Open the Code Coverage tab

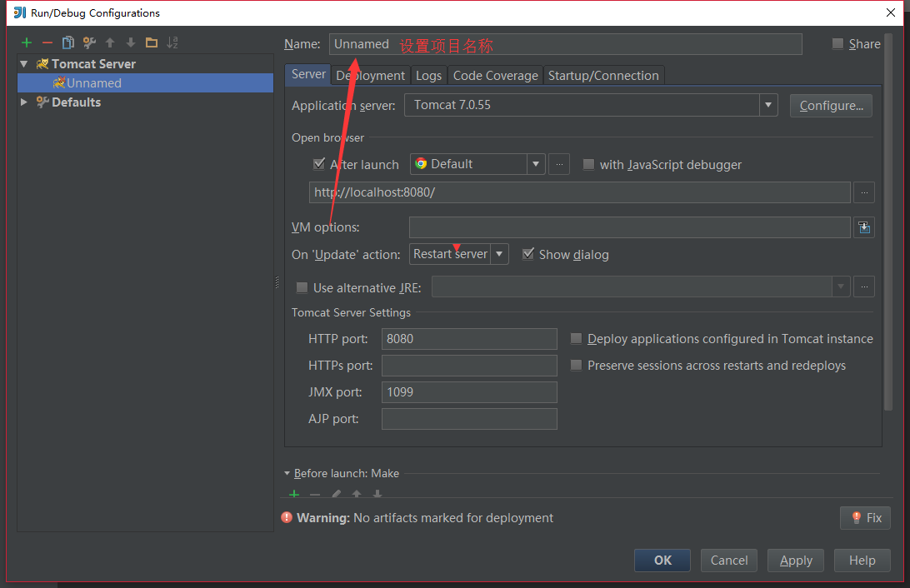tap(496, 76)
